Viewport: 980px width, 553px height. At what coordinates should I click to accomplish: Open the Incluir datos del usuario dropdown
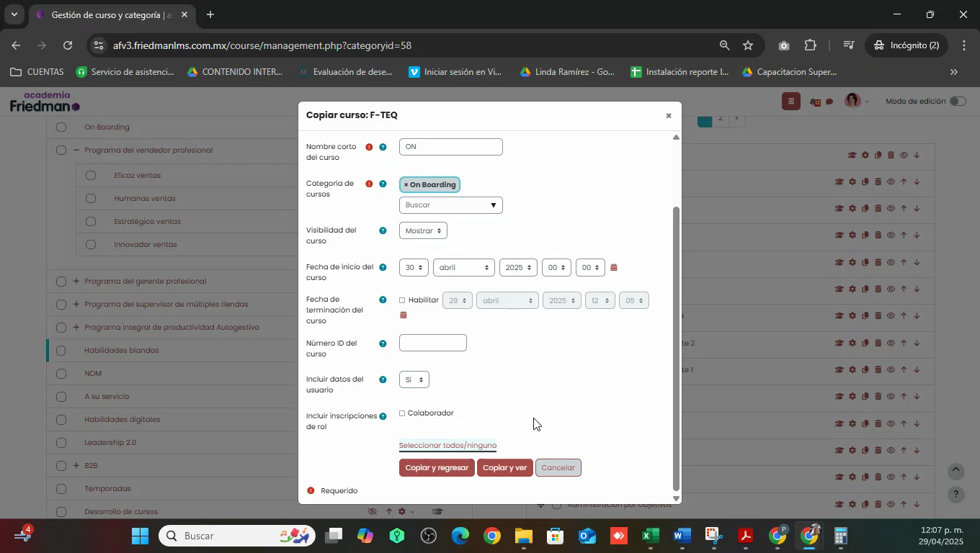click(414, 379)
